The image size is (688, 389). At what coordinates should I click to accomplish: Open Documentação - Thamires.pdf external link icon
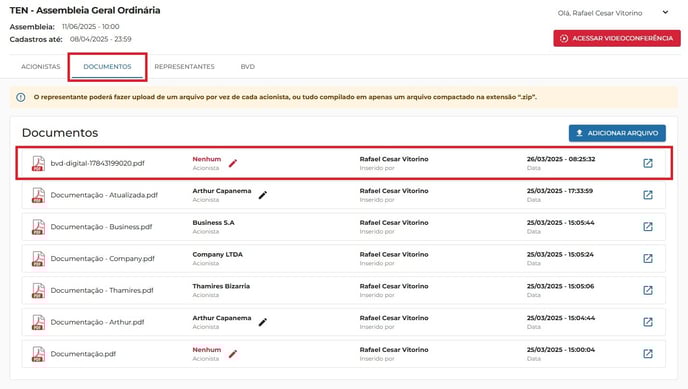tap(648, 290)
